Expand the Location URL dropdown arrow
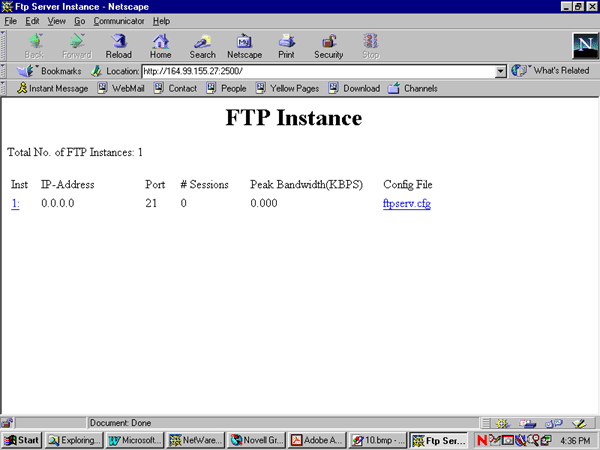This screenshot has height=450, width=600. (501, 72)
